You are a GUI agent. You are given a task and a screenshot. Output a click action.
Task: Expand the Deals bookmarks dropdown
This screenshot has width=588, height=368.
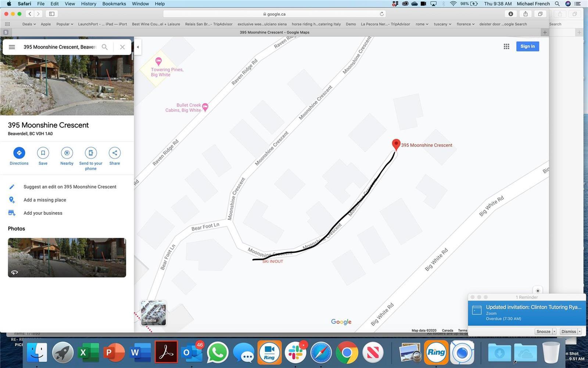(x=29, y=24)
